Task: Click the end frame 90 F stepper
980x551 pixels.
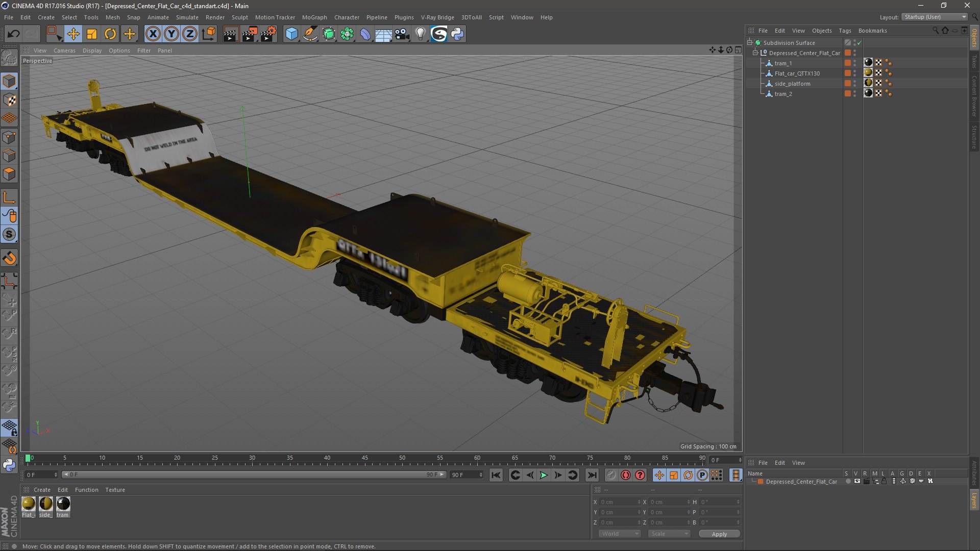Action: (481, 475)
